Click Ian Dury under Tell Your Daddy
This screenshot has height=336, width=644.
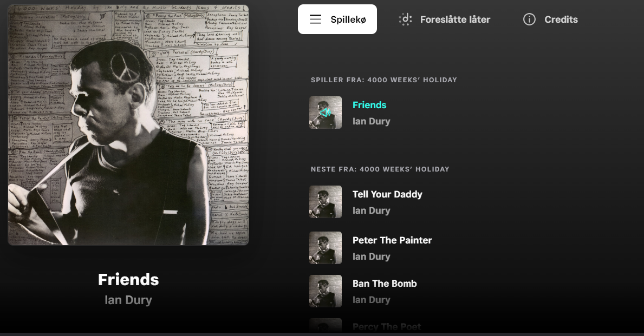[x=371, y=210]
